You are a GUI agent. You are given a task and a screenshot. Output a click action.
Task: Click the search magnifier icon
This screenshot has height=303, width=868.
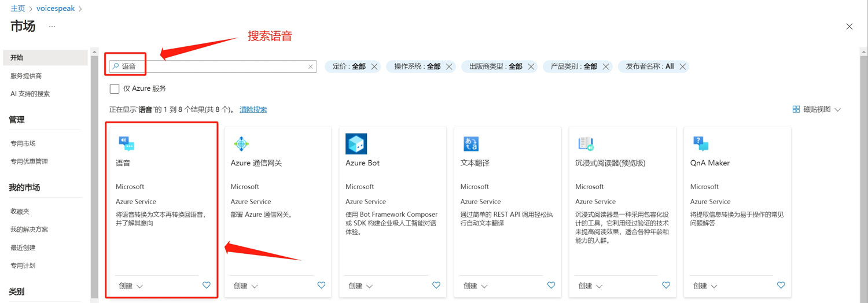(x=116, y=66)
